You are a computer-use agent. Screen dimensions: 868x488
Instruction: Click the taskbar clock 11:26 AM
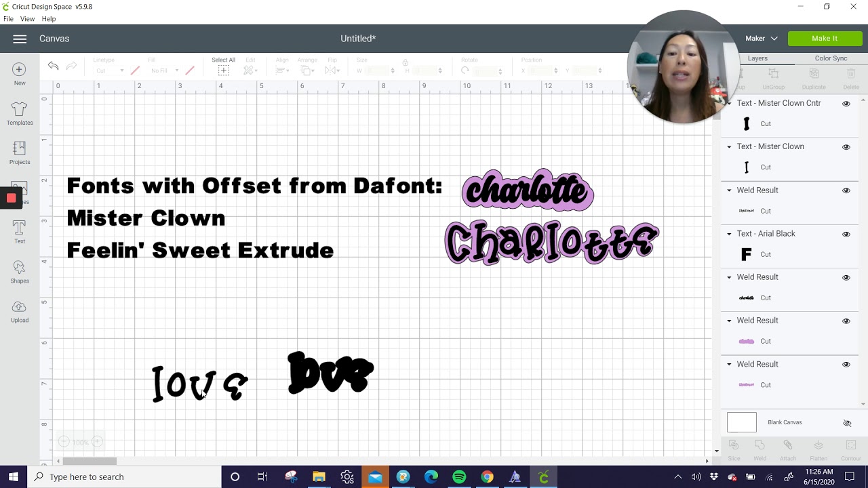[818, 472]
